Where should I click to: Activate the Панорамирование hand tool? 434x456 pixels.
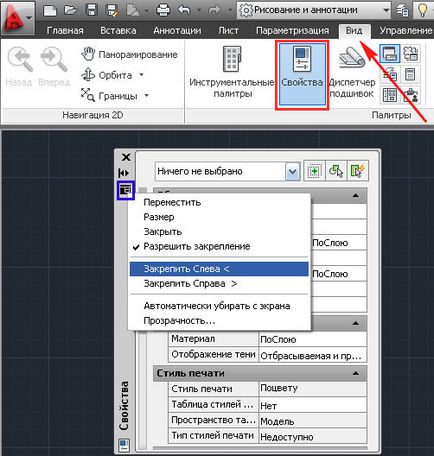pos(129,54)
